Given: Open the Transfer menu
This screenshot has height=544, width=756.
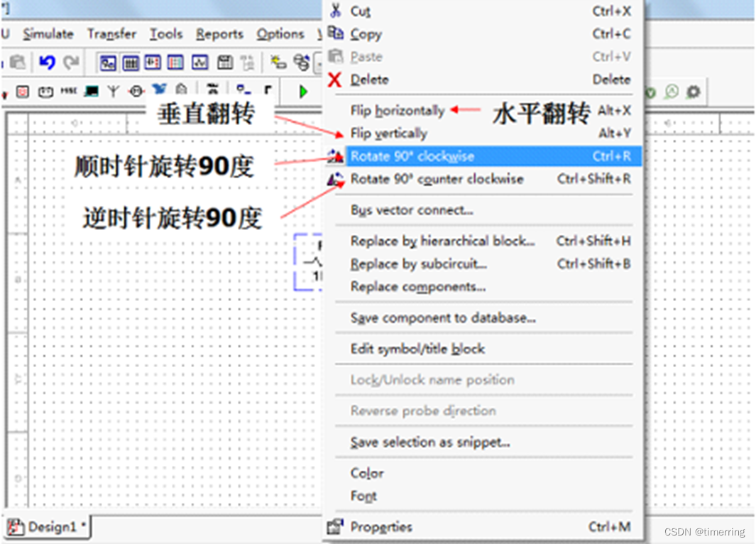Looking at the screenshot, I should click(112, 34).
